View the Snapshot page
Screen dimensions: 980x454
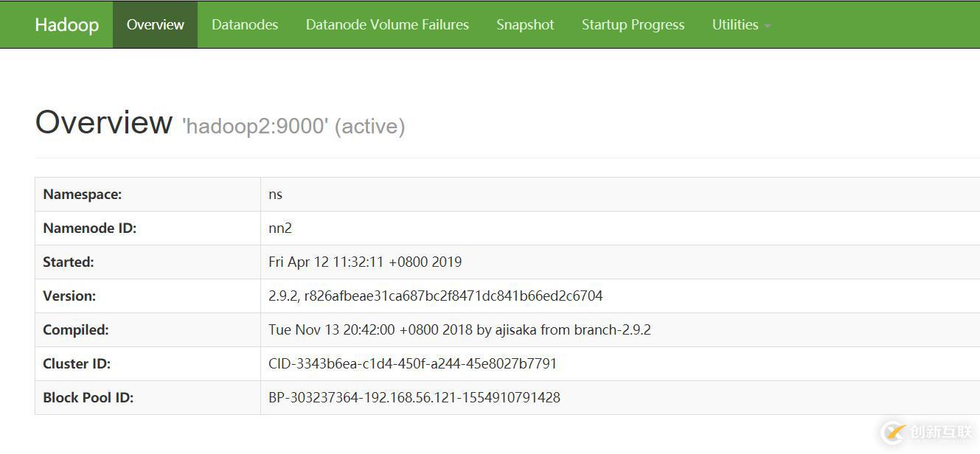525,24
